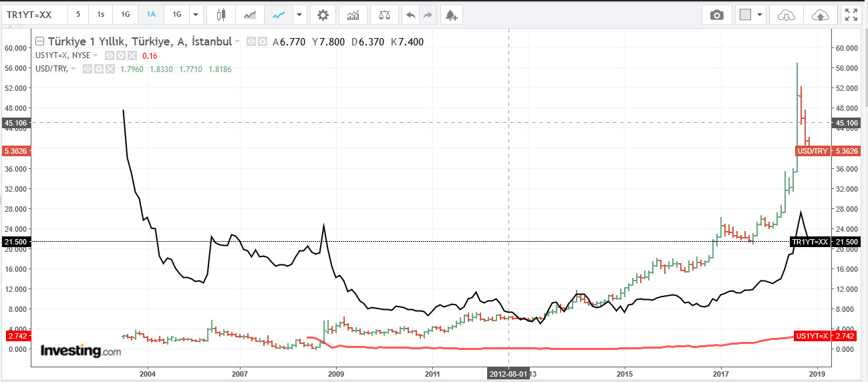Add an alert with bell icon

(x=452, y=15)
